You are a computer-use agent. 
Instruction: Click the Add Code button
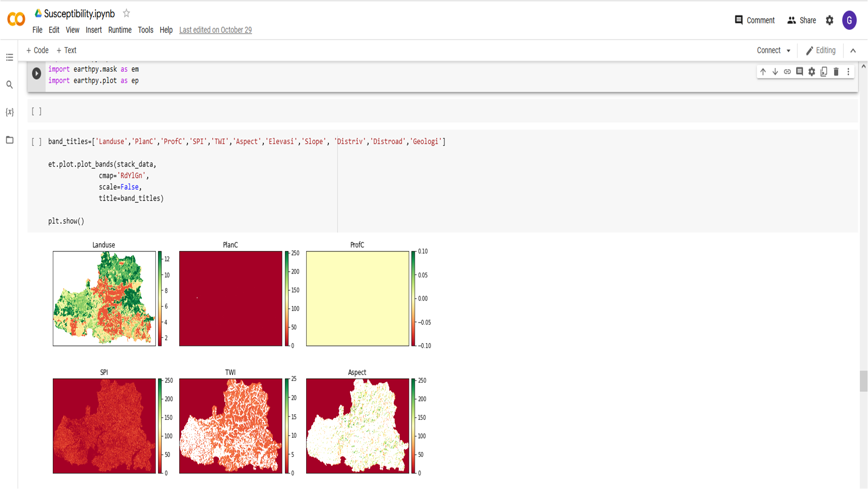point(38,50)
